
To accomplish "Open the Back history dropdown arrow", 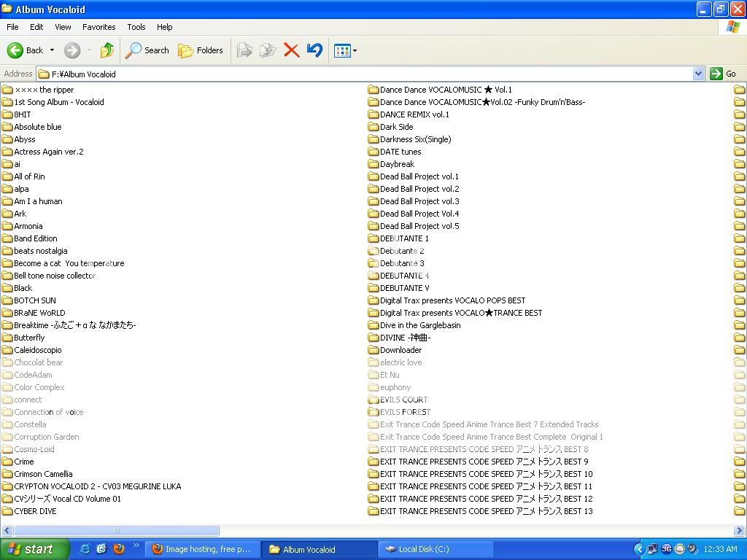I will (x=52, y=50).
